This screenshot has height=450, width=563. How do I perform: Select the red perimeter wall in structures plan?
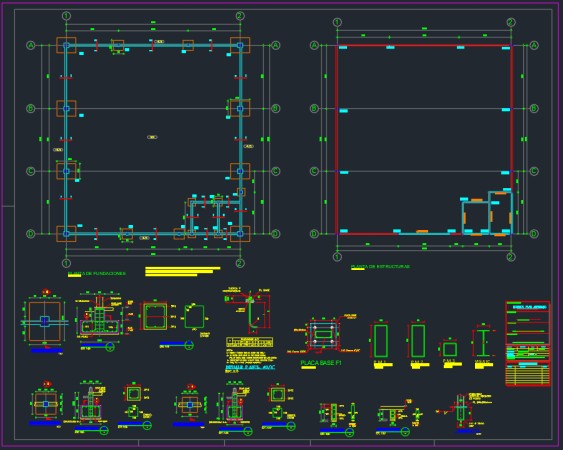pos(424,140)
